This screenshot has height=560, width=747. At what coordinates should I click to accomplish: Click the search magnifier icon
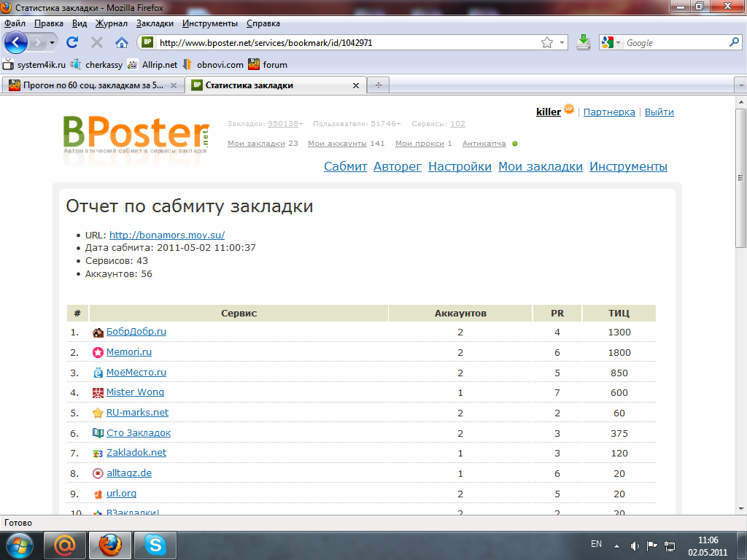[734, 42]
